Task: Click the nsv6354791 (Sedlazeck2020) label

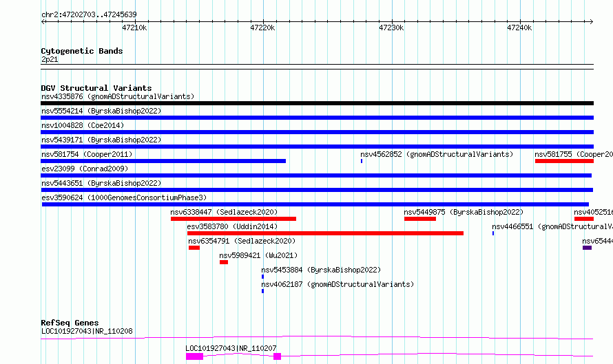Action: pyautogui.click(x=242, y=241)
